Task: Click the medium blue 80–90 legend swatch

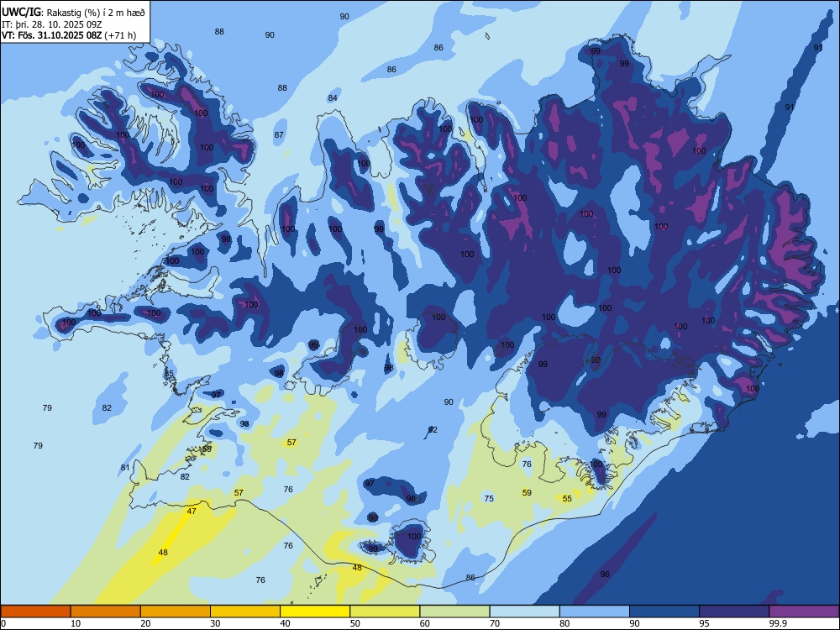Action: (x=594, y=612)
